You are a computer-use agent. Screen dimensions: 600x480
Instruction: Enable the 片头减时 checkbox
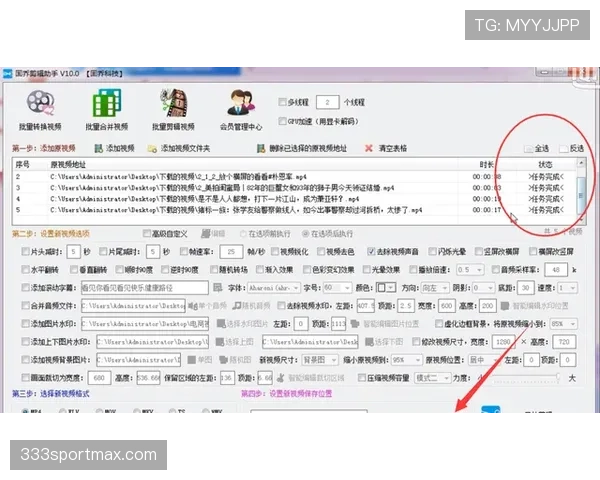click(x=25, y=251)
